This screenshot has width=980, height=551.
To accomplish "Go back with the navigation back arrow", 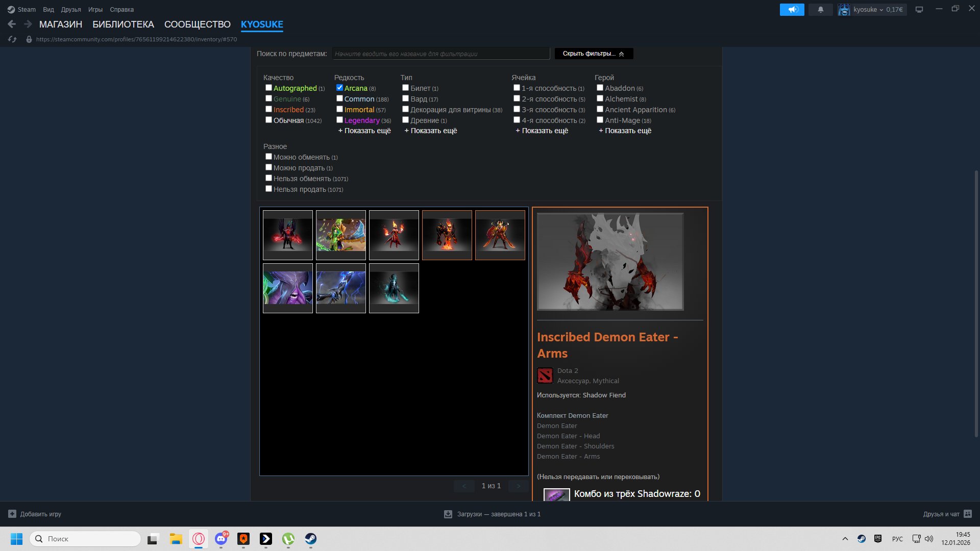I will pos(12,24).
